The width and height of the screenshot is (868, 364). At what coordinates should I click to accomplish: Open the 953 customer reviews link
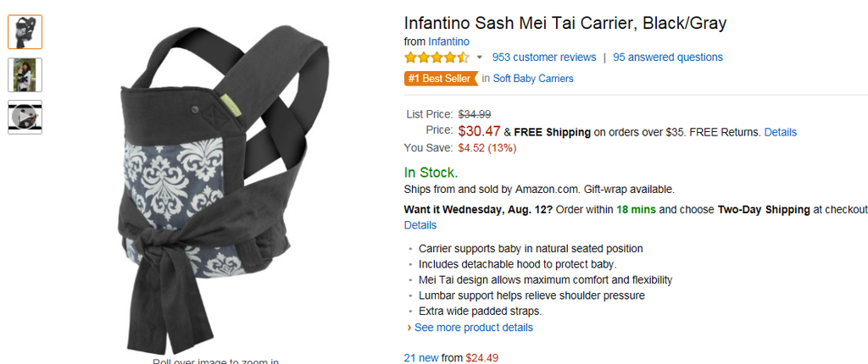[x=543, y=58]
